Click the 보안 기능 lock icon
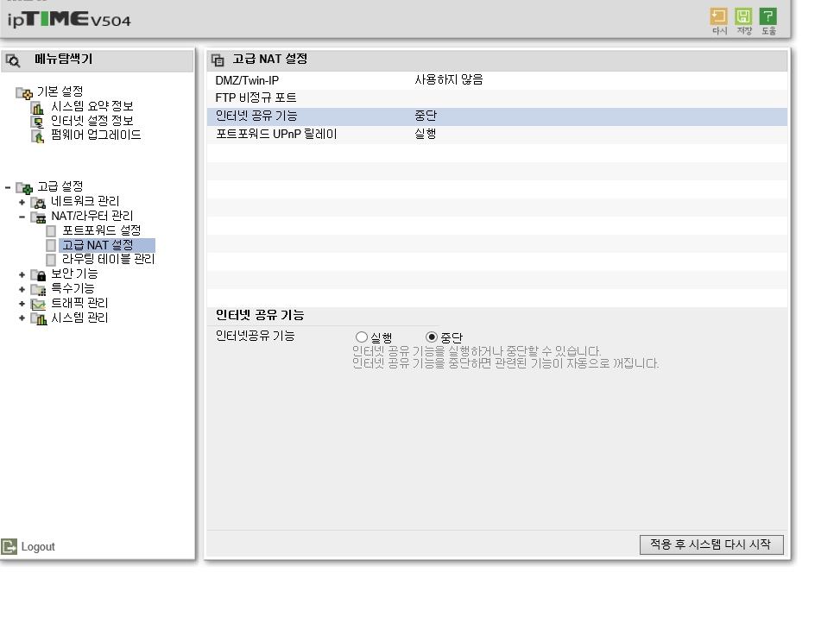840x642 pixels. [38, 274]
